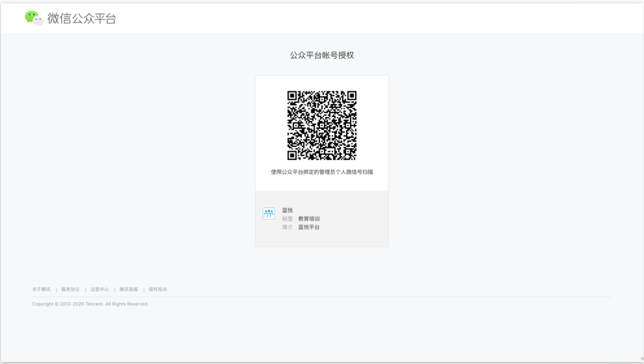Viewport: 644px width, 364px height.
Task: Click the 教育培训 tag value
Action: tap(309, 219)
